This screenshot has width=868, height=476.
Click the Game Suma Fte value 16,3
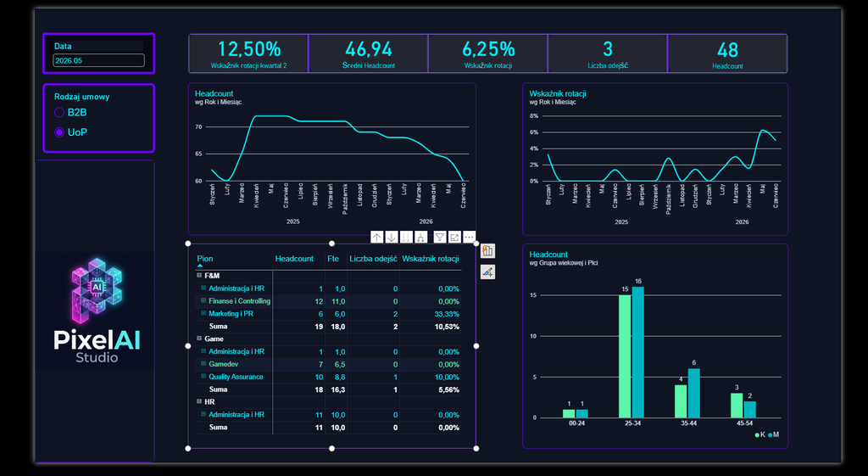[x=339, y=389]
